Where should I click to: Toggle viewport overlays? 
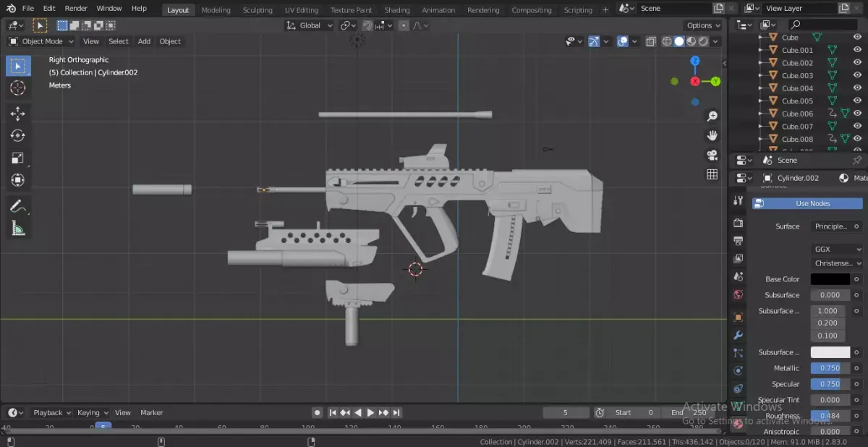(622, 41)
